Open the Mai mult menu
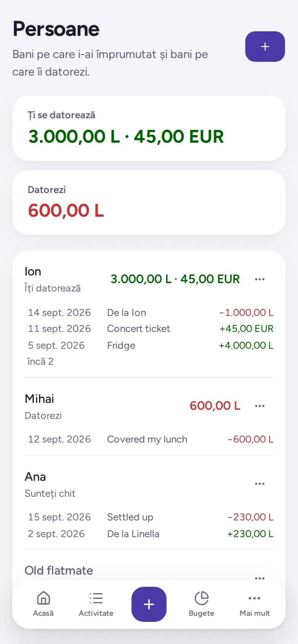 [x=254, y=604]
